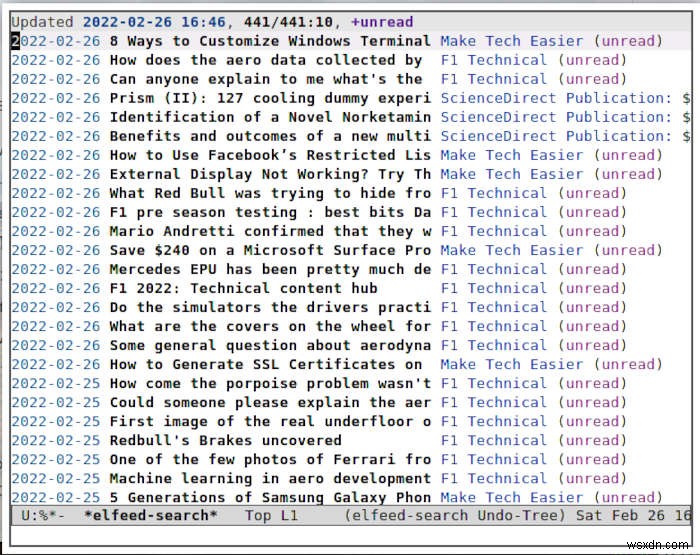Click "F1 Technical" feed on porpoise problem row
This screenshot has width=700, height=555.
[x=494, y=384]
